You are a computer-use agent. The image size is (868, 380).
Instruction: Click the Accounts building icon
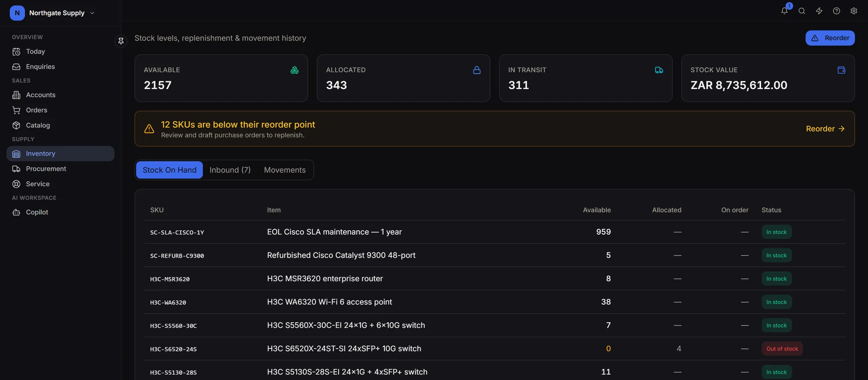point(16,95)
